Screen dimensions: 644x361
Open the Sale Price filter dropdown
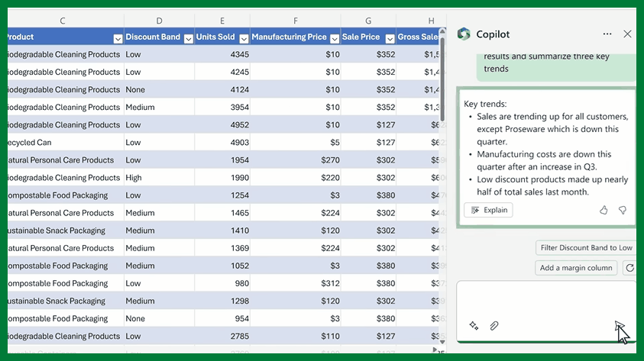pos(389,37)
